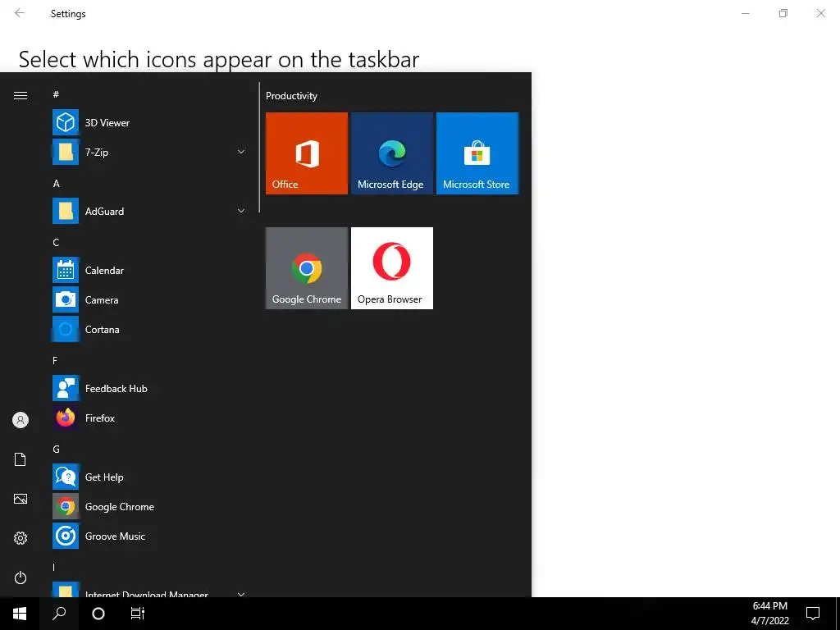Viewport: 840px width, 630px height.
Task: Open the Action Center notification icon
Action: 813,614
